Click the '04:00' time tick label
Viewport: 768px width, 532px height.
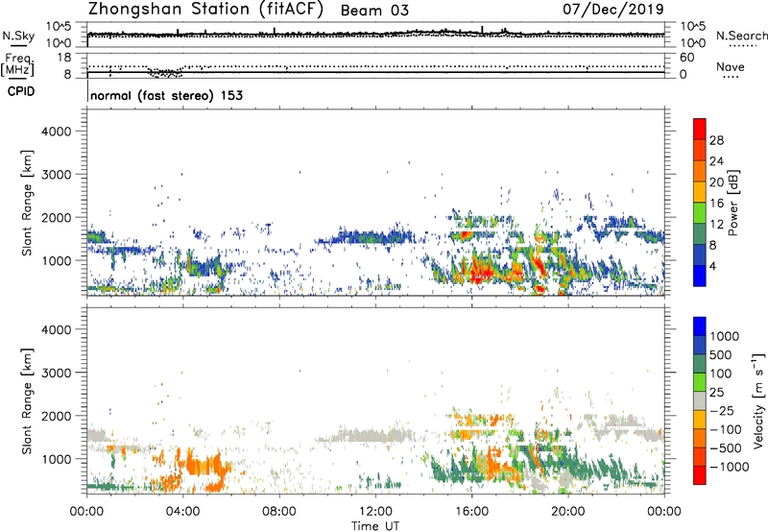pyautogui.click(x=182, y=512)
